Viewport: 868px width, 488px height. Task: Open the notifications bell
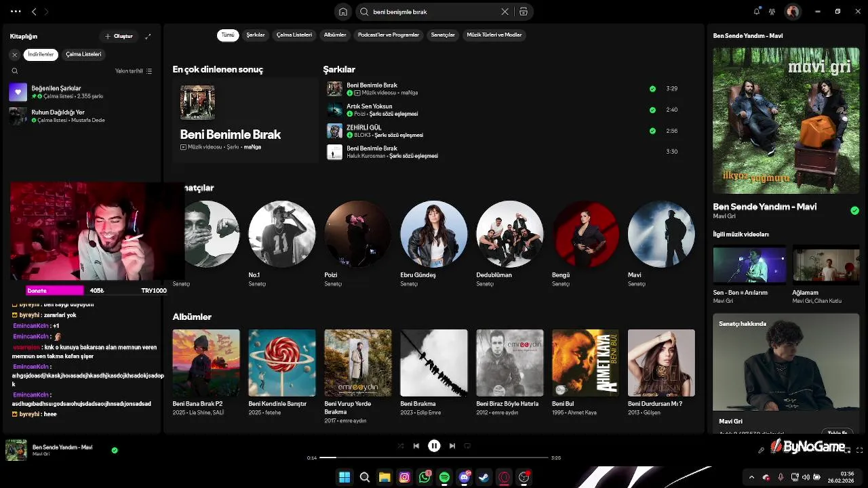point(757,12)
